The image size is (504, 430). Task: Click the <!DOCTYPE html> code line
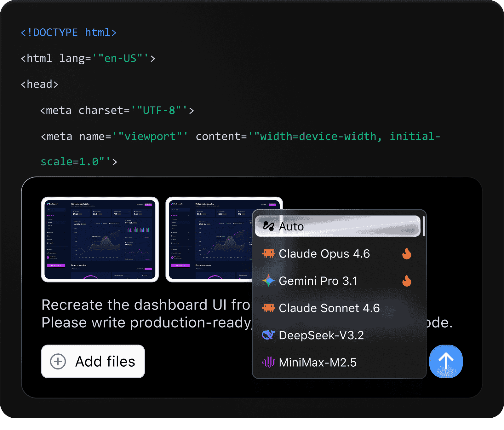69,32
